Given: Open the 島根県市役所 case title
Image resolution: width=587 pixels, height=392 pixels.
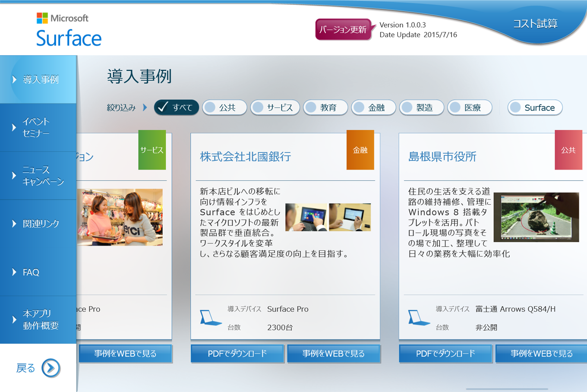Looking at the screenshot, I should click(442, 156).
